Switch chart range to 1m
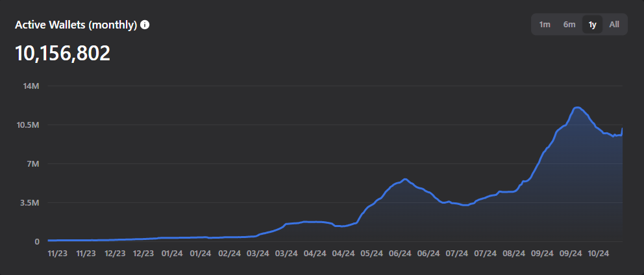Image resolution: width=644 pixels, height=275 pixels. point(545,25)
